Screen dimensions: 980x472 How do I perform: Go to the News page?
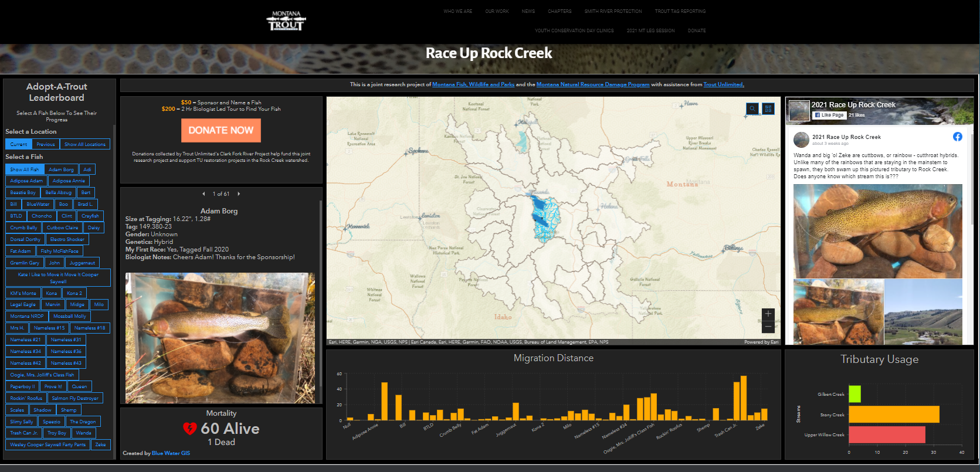(x=528, y=11)
